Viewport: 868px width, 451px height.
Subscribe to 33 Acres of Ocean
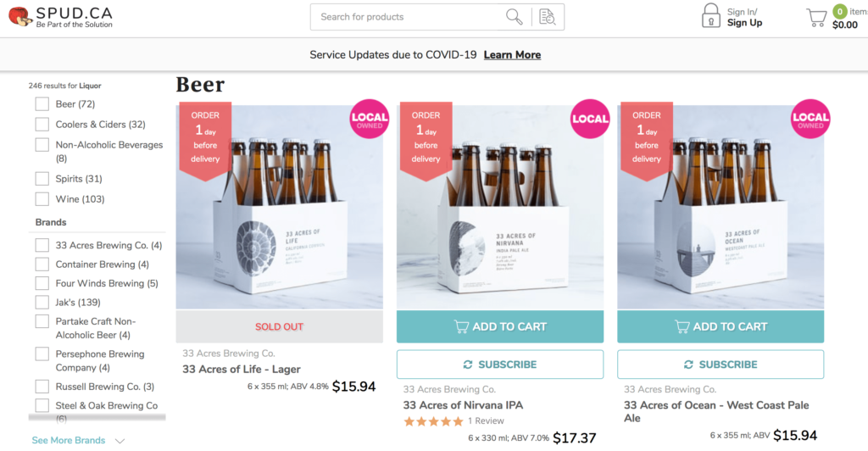click(x=721, y=365)
